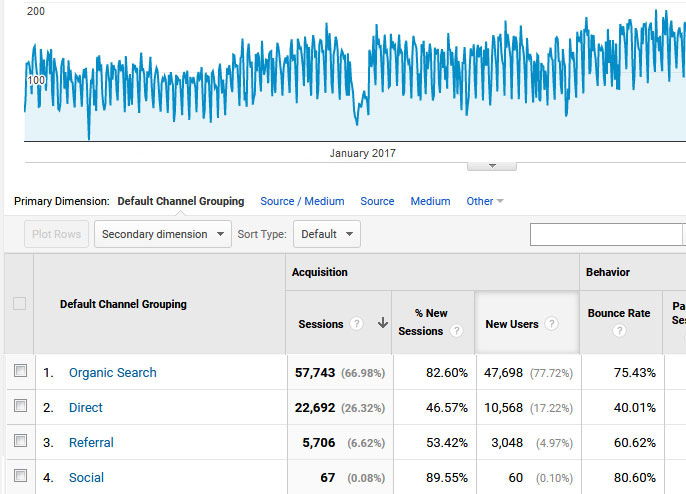Open help icon next to New Users

click(x=551, y=324)
